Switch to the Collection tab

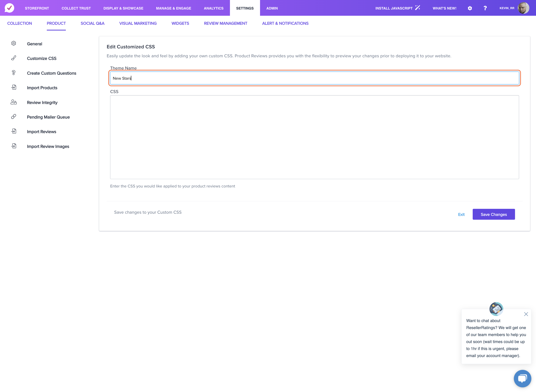[19, 23]
